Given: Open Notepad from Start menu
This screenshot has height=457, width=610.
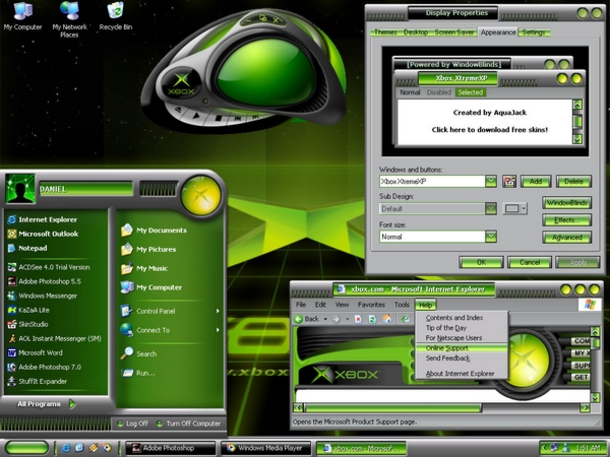Looking at the screenshot, I should [x=28, y=248].
